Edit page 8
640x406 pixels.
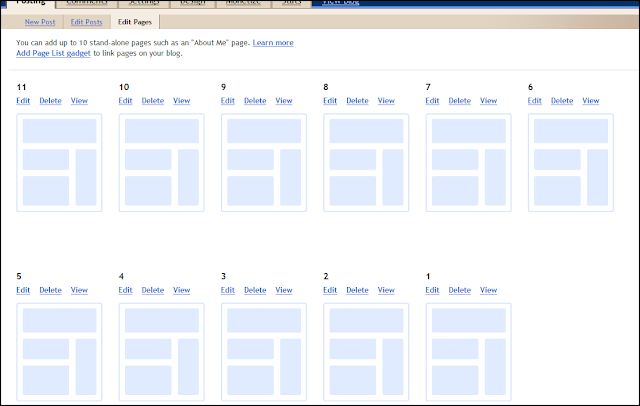click(330, 100)
